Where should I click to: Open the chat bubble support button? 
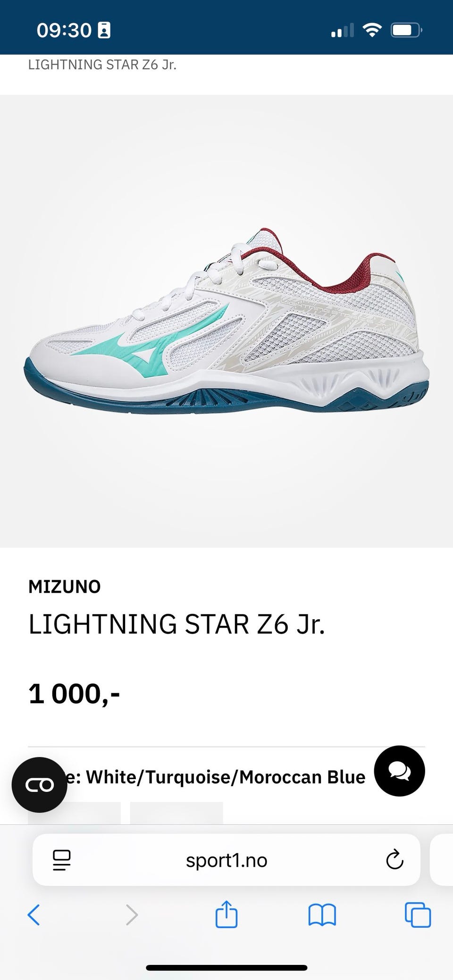[399, 771]
